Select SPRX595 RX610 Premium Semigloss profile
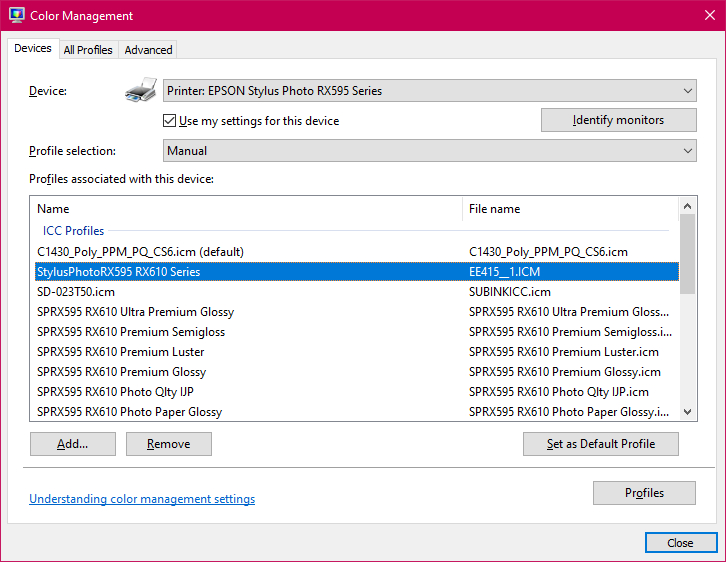The image size is (726, 562). [357, 332]
